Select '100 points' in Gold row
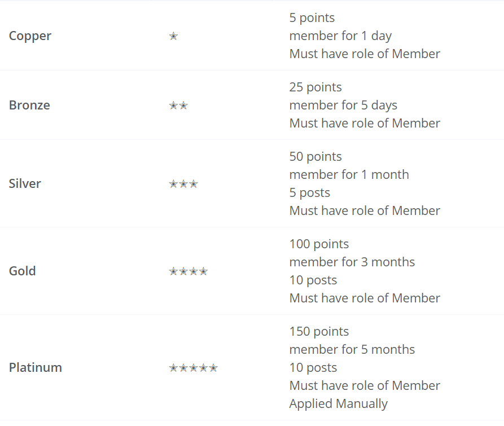 click(x=319, y=244)
